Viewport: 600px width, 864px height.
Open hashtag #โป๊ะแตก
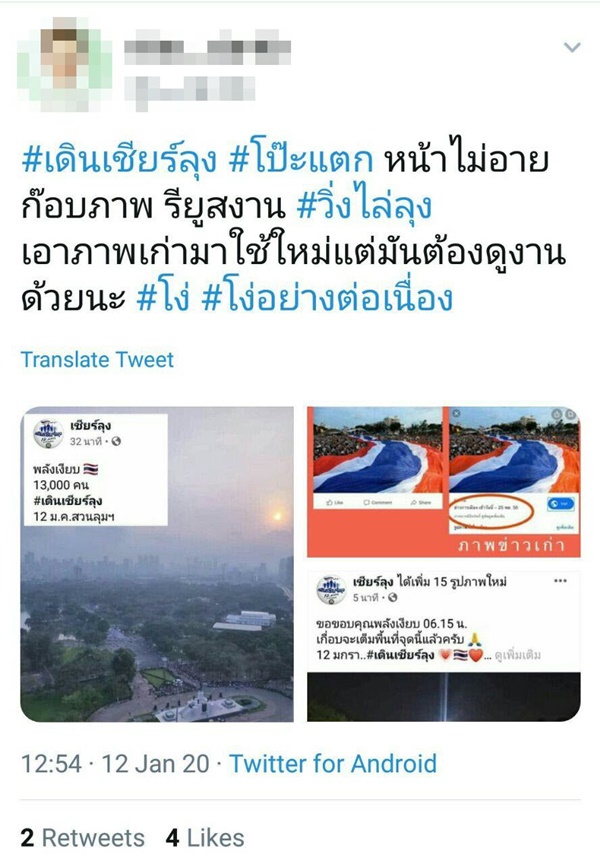[301, 160]
